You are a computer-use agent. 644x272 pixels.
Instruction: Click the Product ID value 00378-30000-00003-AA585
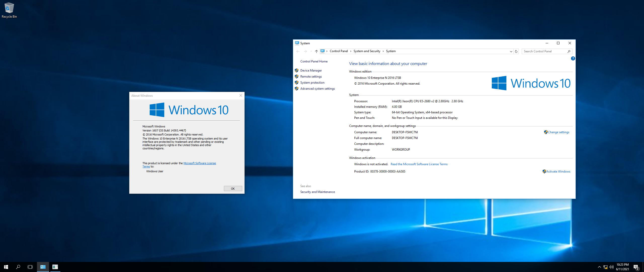pos(388,172)
